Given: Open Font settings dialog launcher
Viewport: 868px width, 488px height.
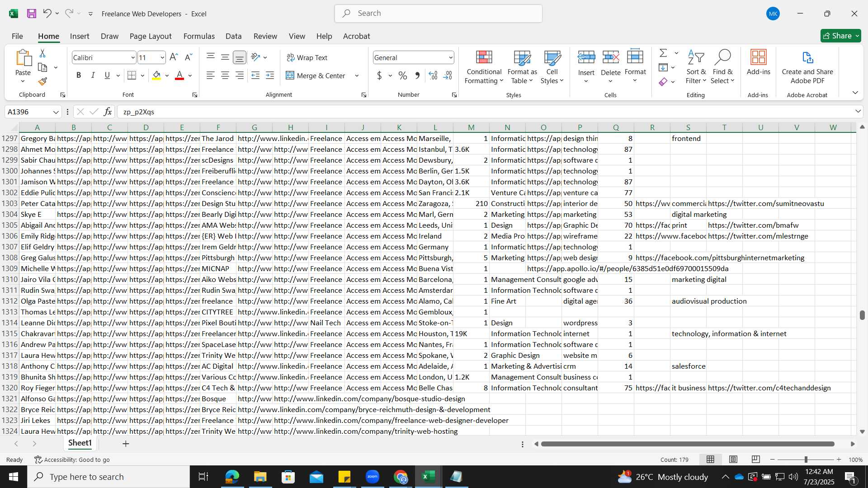Looking at the screenshot, I should tap(195, 95).
